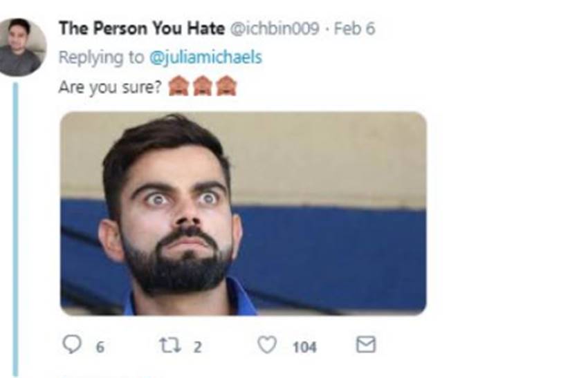Open the @juliamichaels mention link
This screenshot has width=588, height=378.
click(x=206, y=57)
